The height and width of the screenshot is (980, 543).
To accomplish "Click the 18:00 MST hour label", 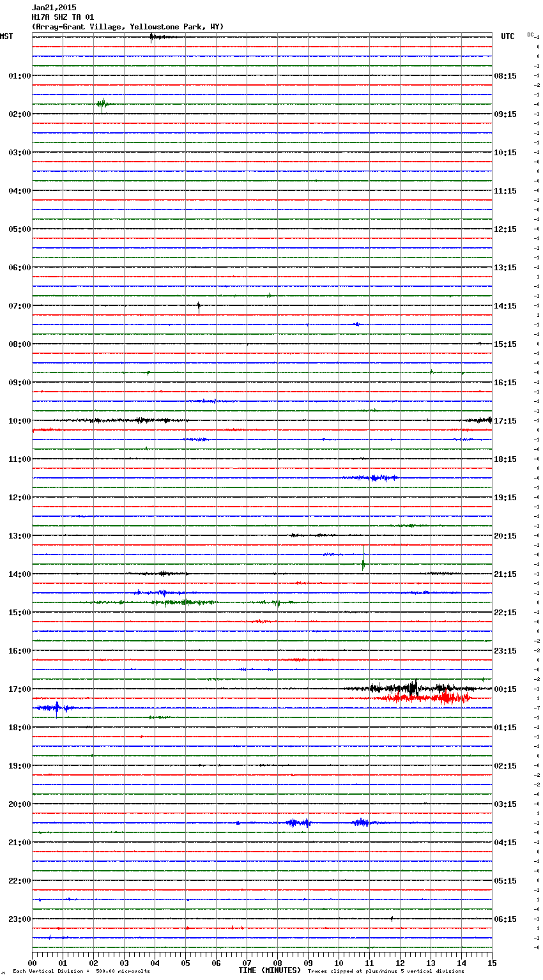I will (20, 728).
